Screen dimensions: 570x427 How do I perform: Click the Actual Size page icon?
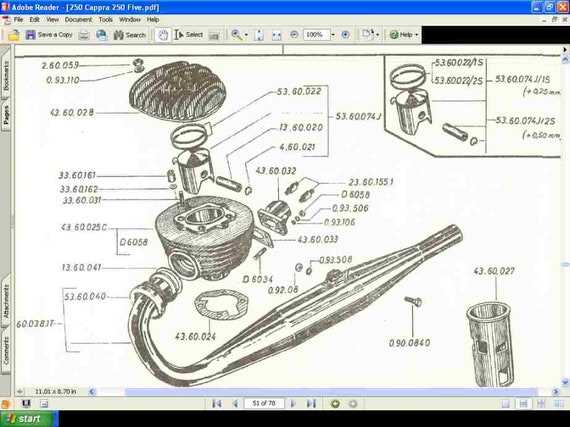(x=259, y=35)
